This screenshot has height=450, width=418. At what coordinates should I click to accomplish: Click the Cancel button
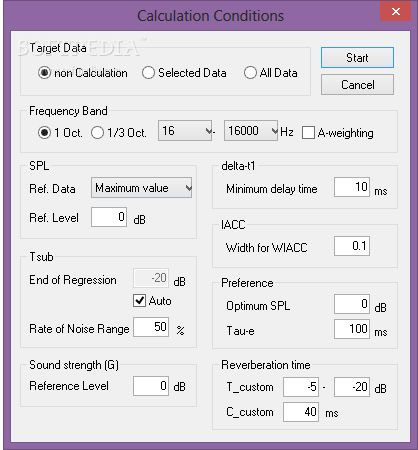click(x=357, y=85)
